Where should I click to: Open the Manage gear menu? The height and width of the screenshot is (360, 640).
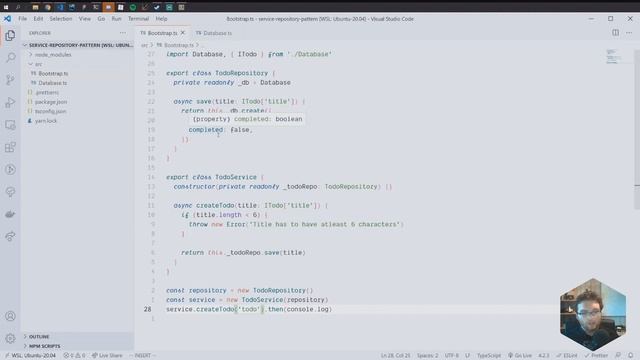pos(10,338)
